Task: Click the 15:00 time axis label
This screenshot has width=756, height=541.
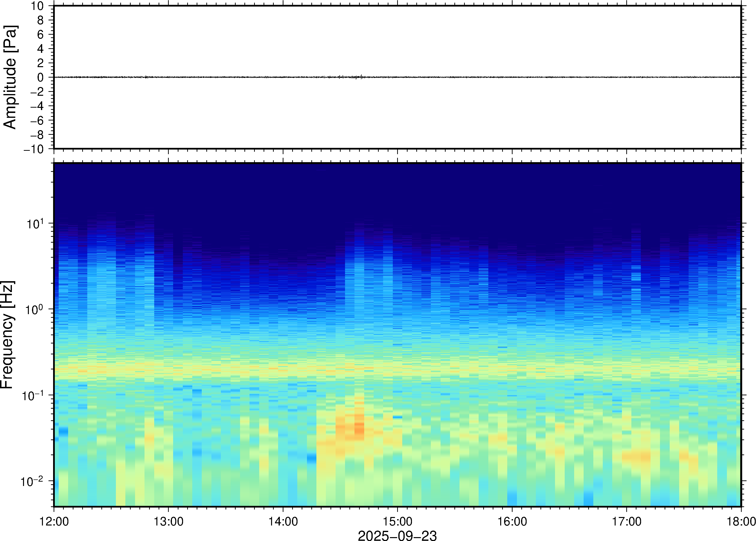Action: tap(397, 521)
